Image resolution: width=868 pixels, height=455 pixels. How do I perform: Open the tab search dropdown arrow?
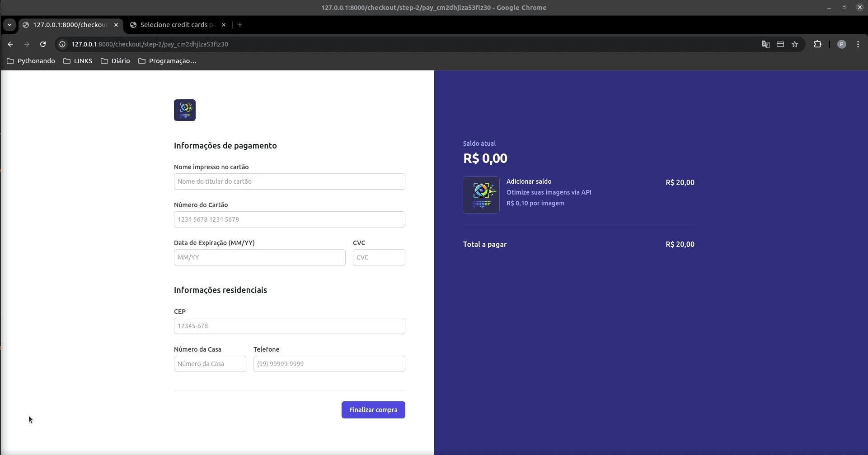[9, 25]
